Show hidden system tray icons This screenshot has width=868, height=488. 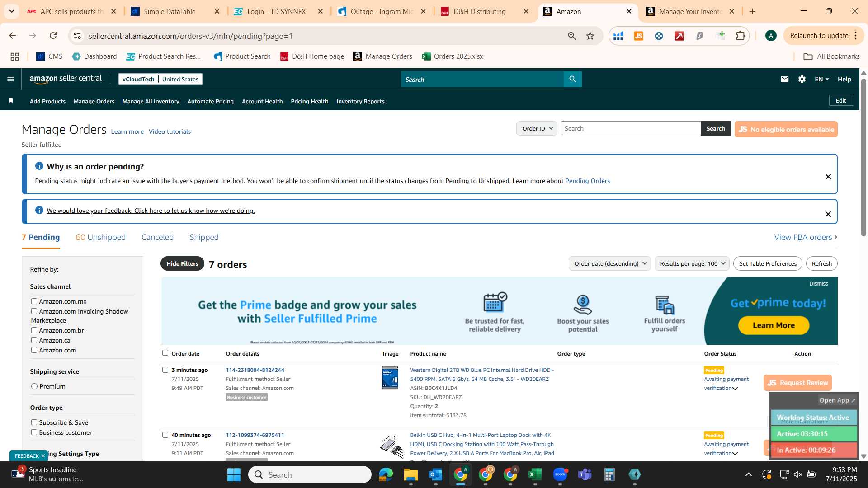(x=749, y=474)
